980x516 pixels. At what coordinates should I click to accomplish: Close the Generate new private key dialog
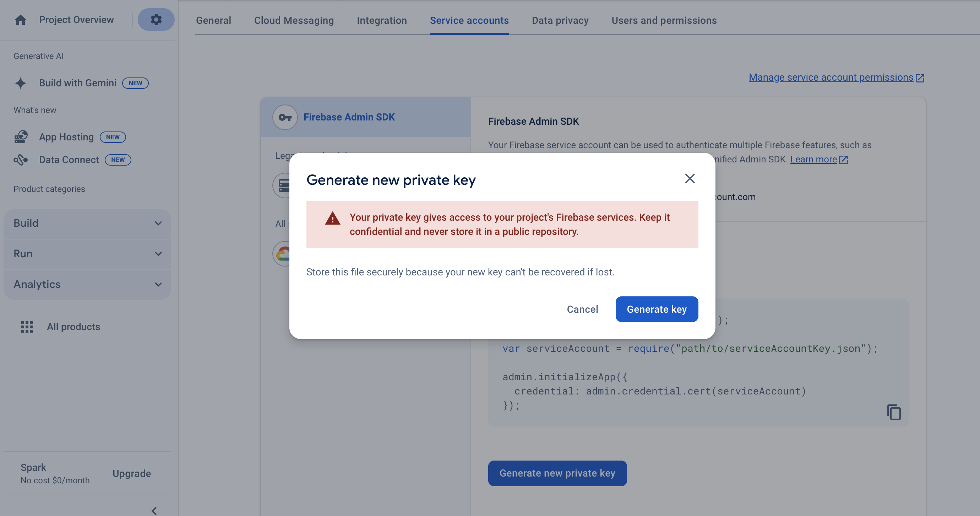click(689, 178)
